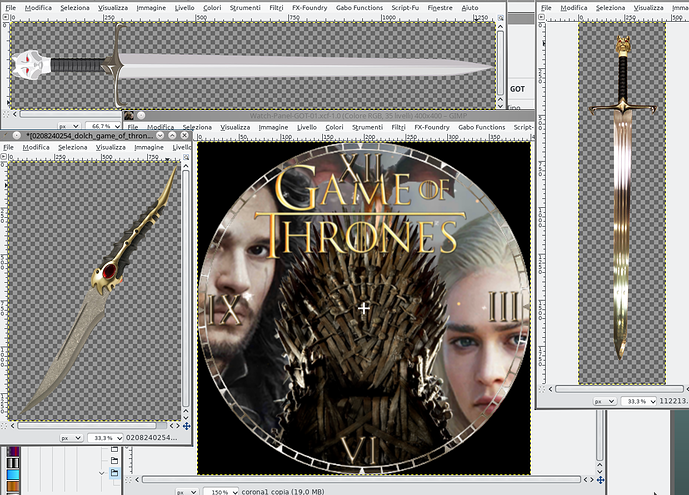Pick the purple gradient swatch
The height and width of the screenshot is (495, 689).
[13, 452]
